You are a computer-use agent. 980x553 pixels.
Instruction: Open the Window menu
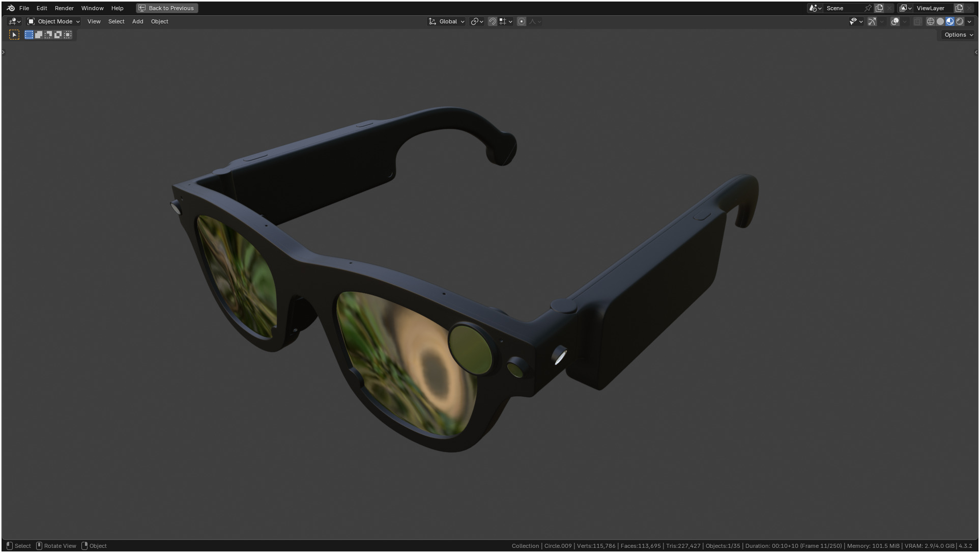click(x=92, y=8)
